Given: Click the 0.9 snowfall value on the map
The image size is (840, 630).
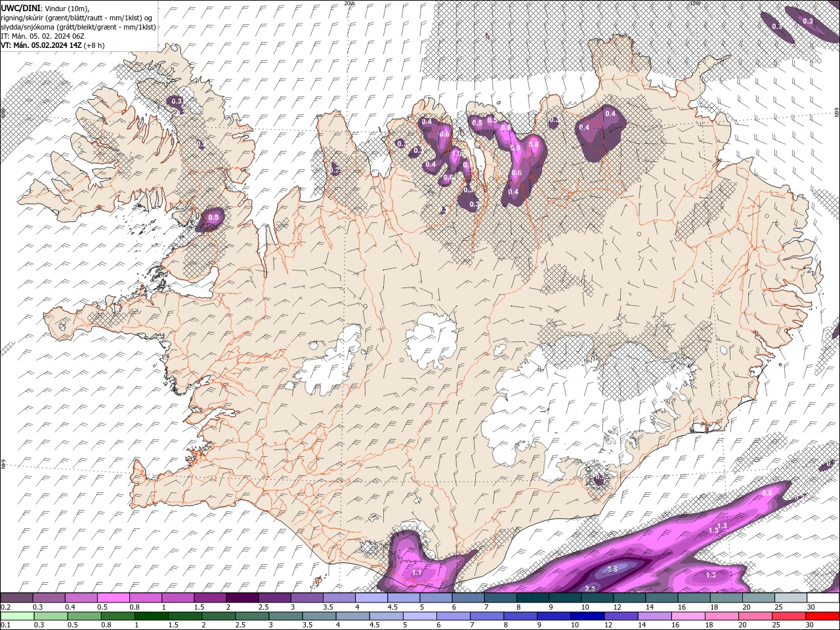Looking at the screenshot, I should (515, 148).
